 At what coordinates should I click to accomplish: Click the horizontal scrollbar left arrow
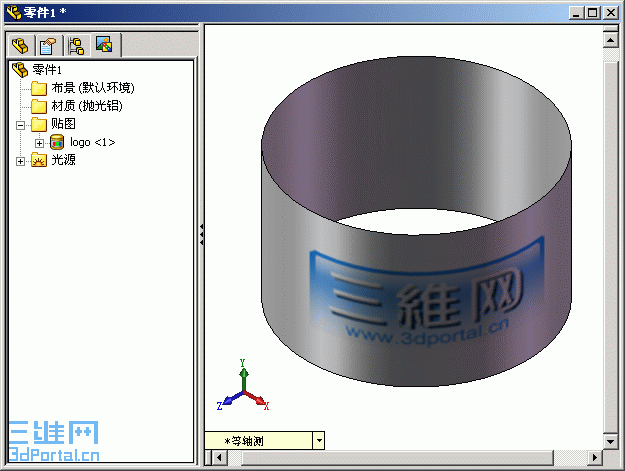click(219, 457)
